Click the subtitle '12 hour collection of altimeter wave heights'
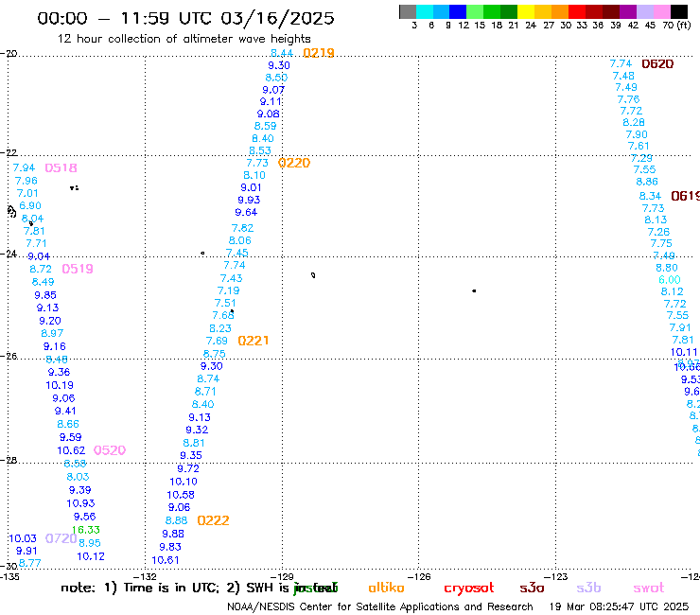The width and height of the screenshot is (700, 615). tap(184, 39)
